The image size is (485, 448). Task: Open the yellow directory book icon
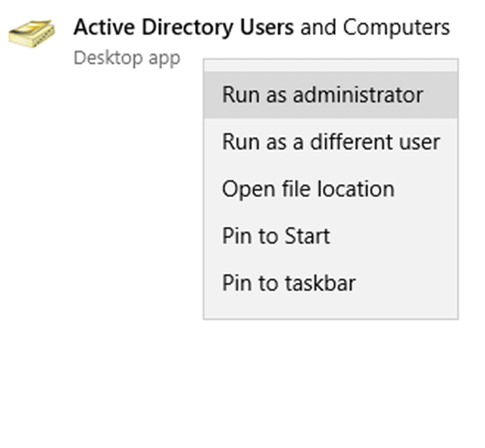point(31,35)
